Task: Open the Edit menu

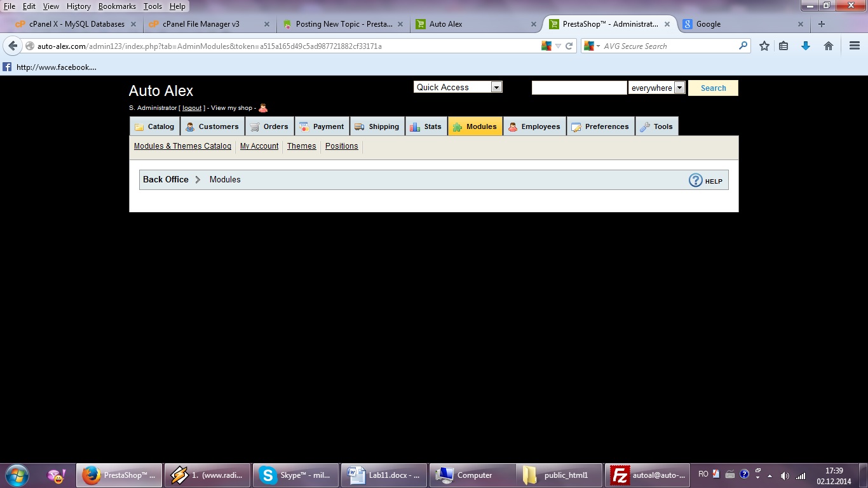Action: click(x=29, y=6)
